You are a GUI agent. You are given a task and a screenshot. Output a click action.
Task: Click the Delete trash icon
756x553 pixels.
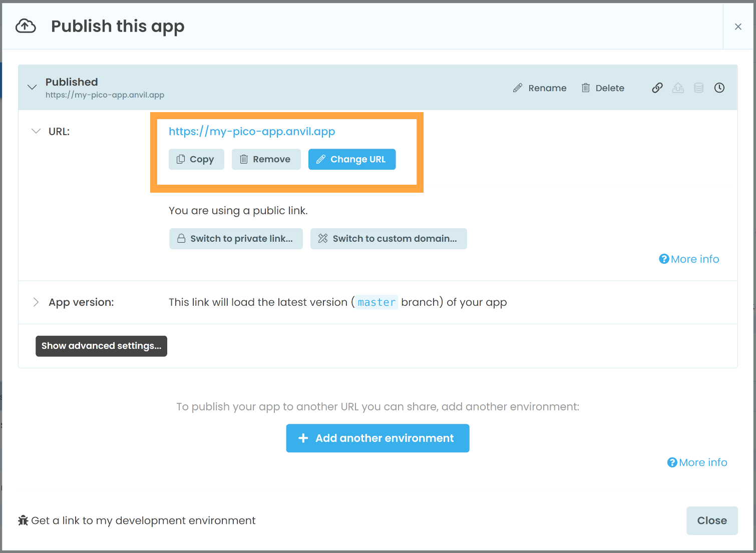click(586, 88)
